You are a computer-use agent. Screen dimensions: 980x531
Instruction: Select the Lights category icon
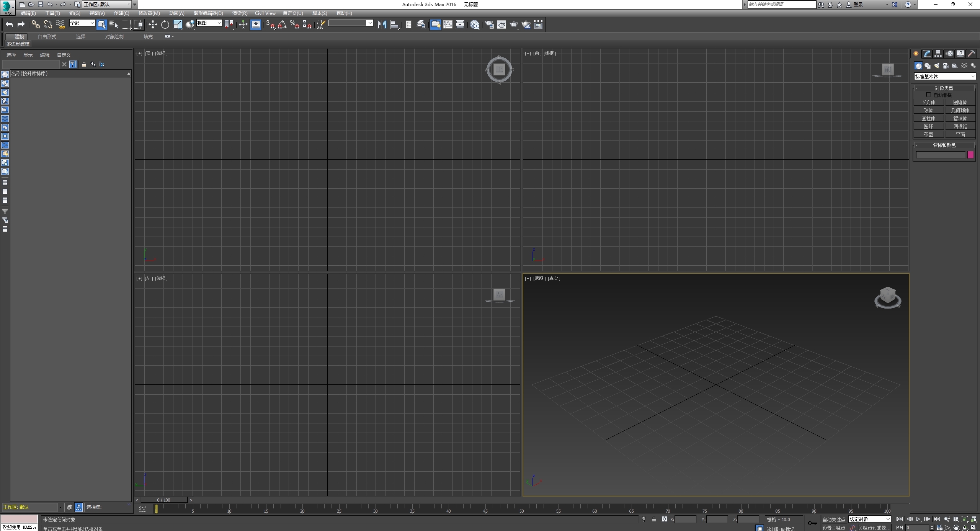pos(937,66)
